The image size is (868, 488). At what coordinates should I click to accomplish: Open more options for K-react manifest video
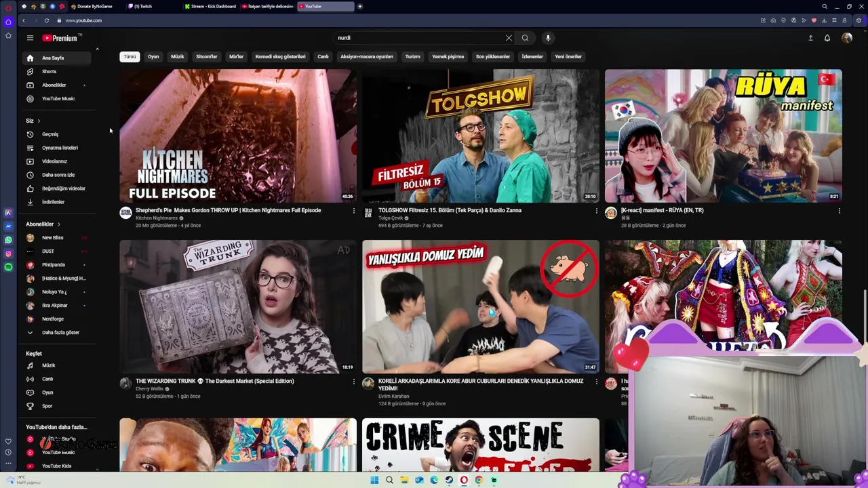pos(839,211)
